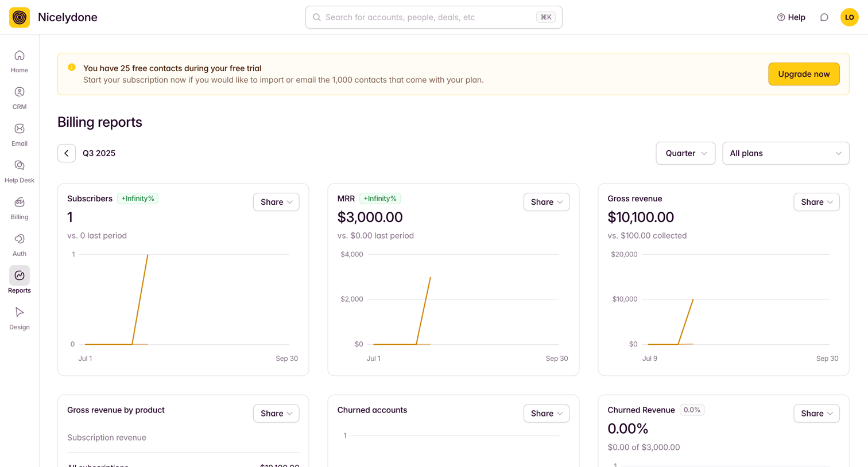
Task: Click the Churned accounts card title
Action: pos(372,410)
